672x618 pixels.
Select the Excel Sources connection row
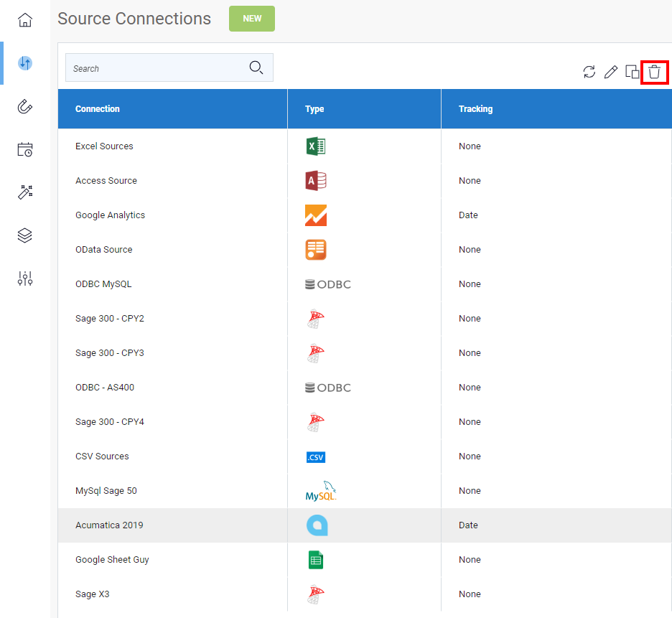coord(105,146)
